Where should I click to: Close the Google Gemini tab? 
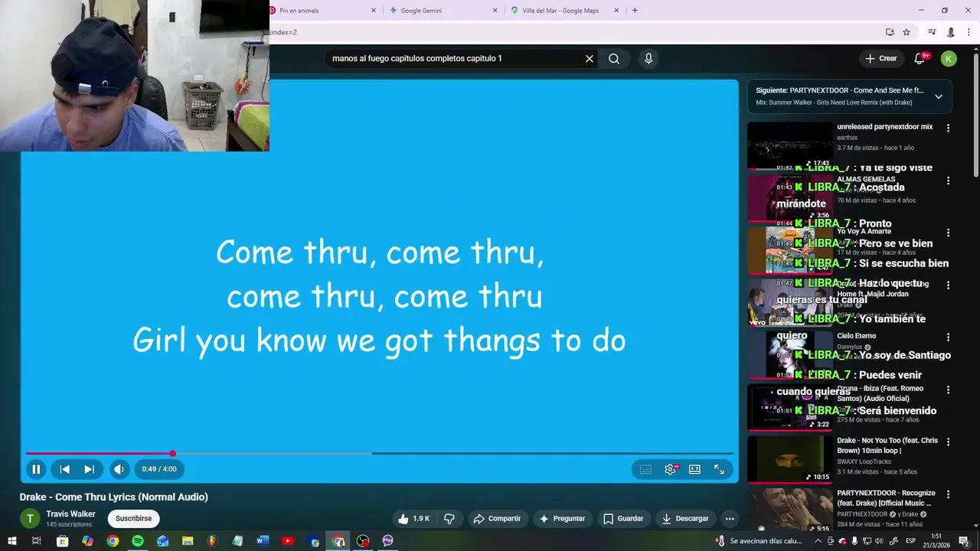pos(495,11)
